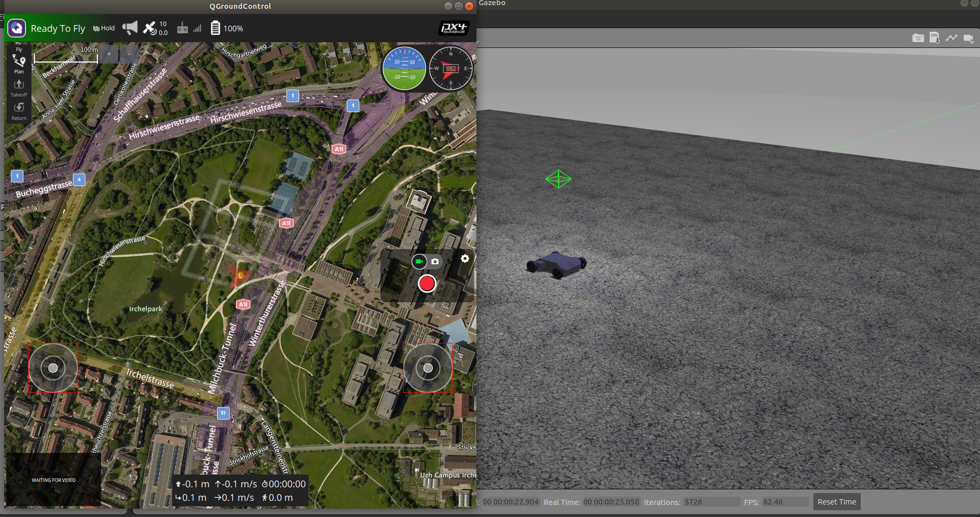The width and height of the screenshot is (980, 517).
Task: Switch to Plan view
Action: pos(19,65)
